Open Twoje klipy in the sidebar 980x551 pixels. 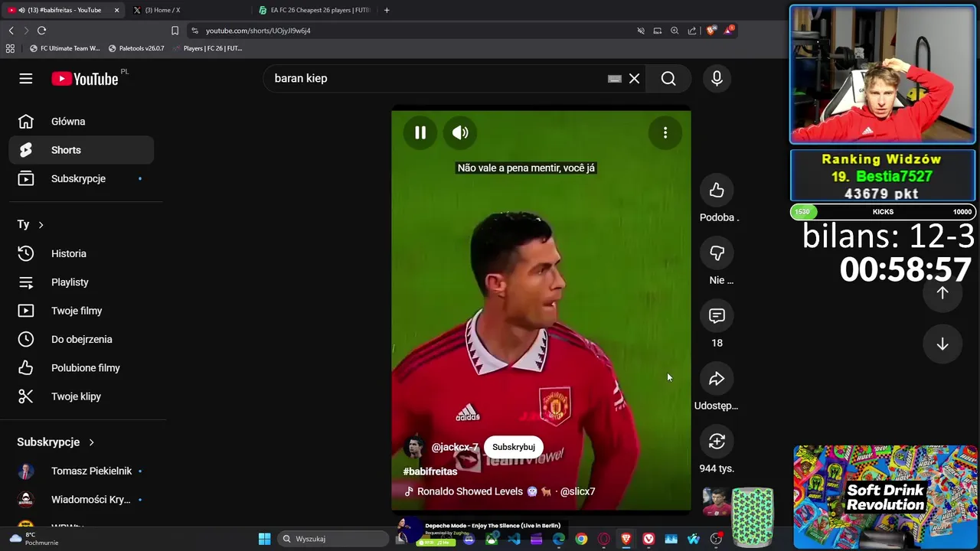81,396
